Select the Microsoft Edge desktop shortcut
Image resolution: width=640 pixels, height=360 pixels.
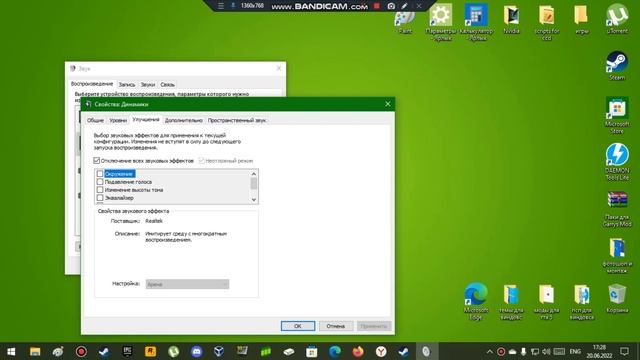[476, 301]
